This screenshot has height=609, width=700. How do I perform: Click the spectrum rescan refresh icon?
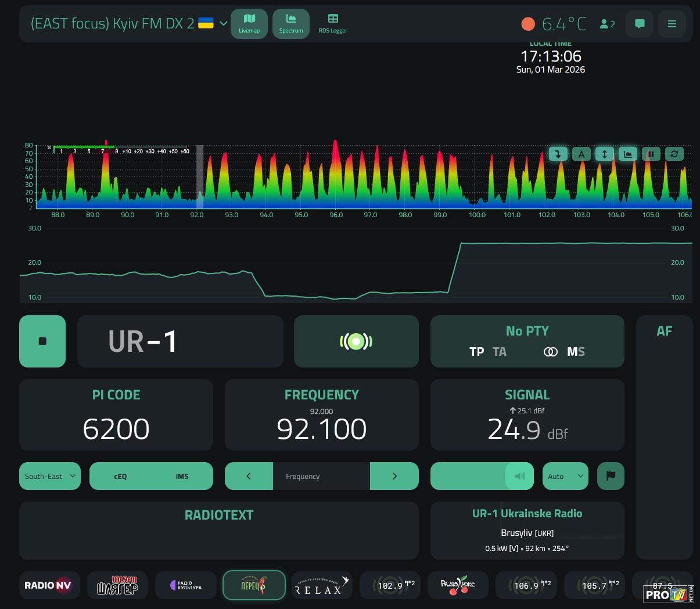(674, 154)
